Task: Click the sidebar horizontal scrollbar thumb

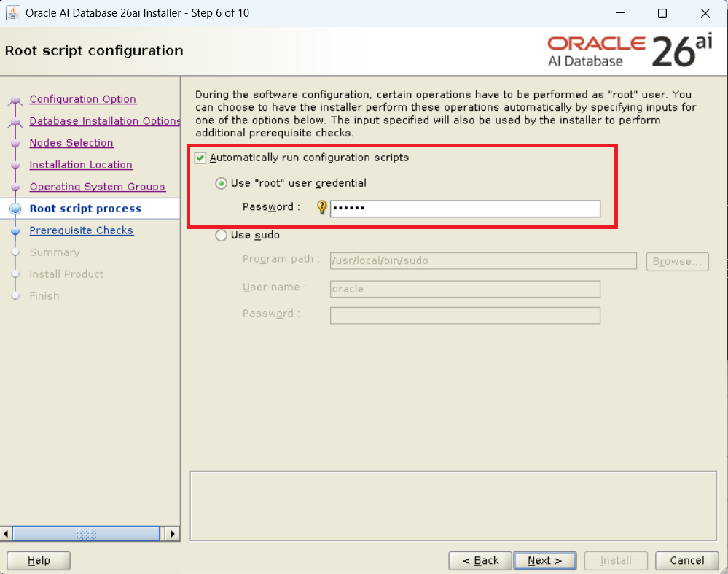Action: 86,534
